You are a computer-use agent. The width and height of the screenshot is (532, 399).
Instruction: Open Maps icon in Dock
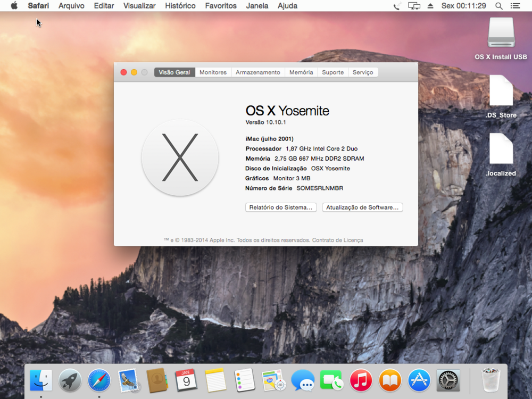[x=273, y=380]
